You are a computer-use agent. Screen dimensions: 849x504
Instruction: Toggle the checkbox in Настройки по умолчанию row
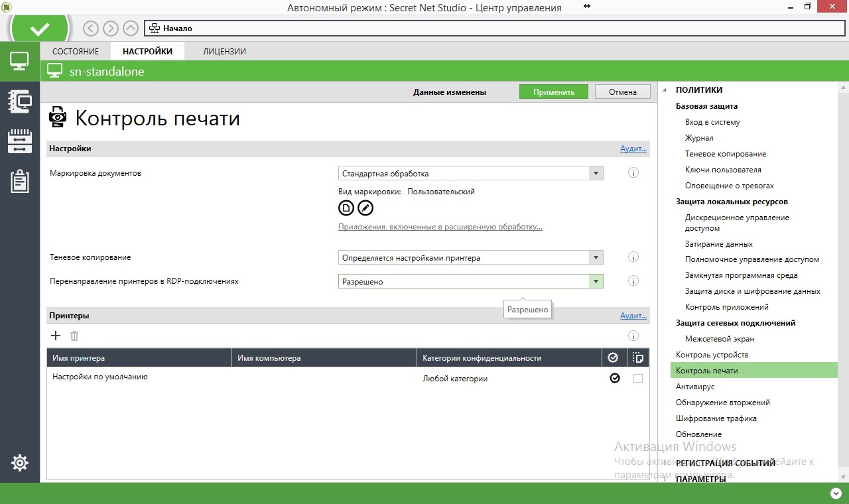coord(638,378)
